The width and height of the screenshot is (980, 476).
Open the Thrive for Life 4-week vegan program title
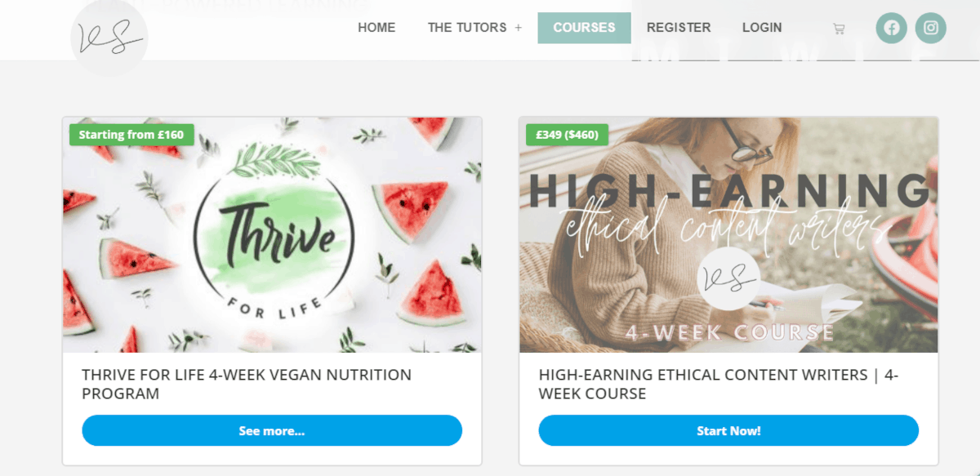tap(247, 385)
